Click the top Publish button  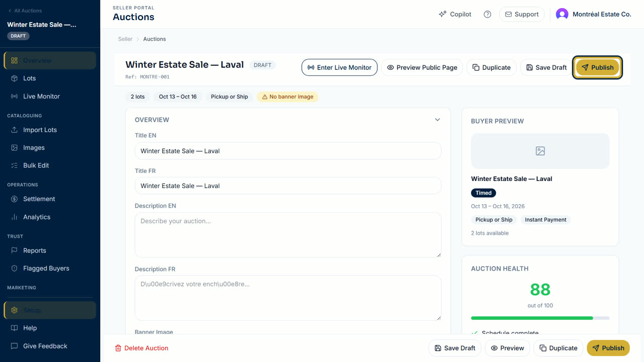pos(597,67)
